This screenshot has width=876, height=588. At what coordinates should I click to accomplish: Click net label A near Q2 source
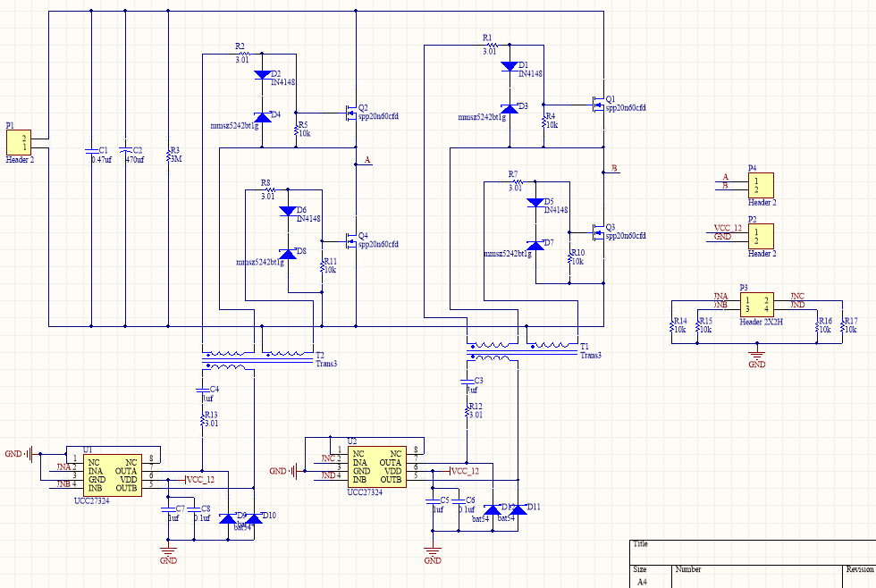[x=367, y=160]
